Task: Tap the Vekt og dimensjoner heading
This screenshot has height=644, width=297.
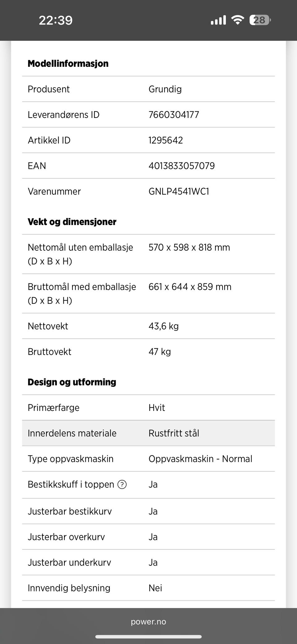Action: [x=72, y=222]
